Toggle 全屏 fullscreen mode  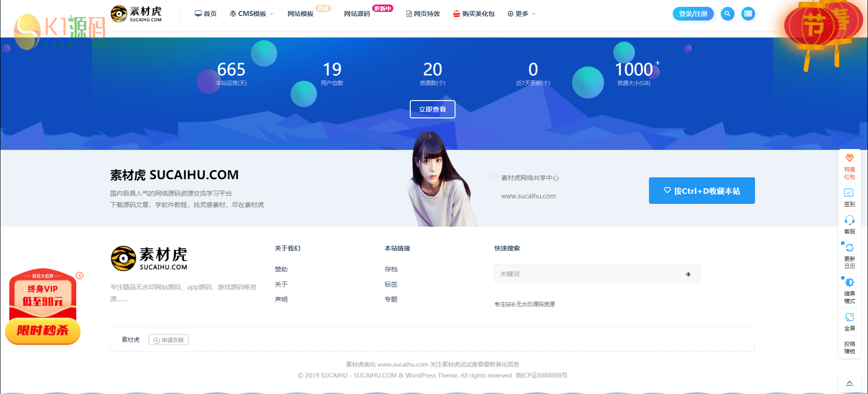pyautogui.click(x=850, y=322)
